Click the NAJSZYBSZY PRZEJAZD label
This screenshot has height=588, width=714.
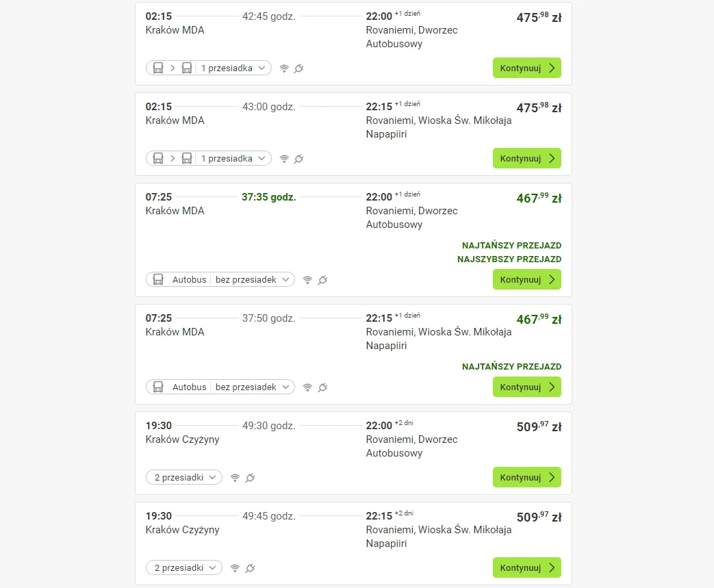click(509, 259)
